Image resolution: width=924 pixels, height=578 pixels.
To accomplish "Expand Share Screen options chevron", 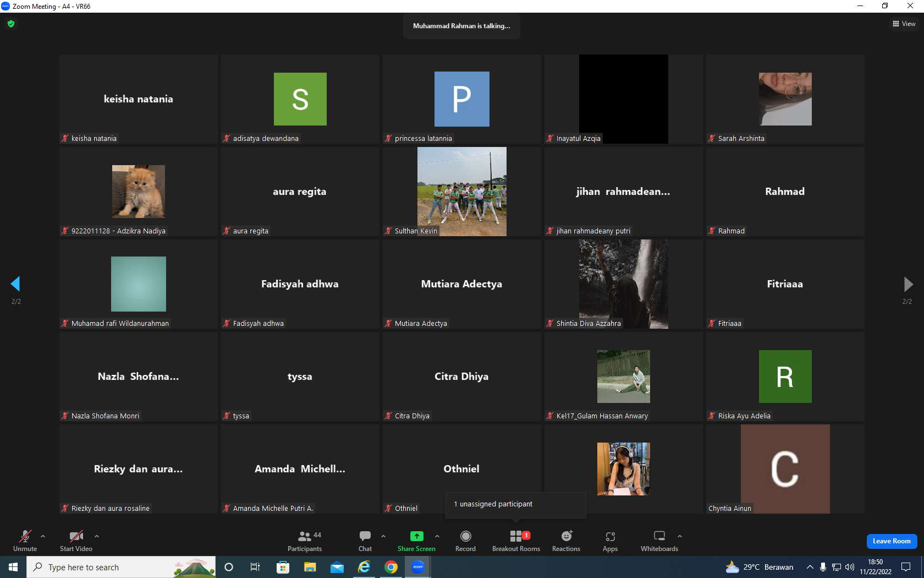I will click(x=437, y=536).
